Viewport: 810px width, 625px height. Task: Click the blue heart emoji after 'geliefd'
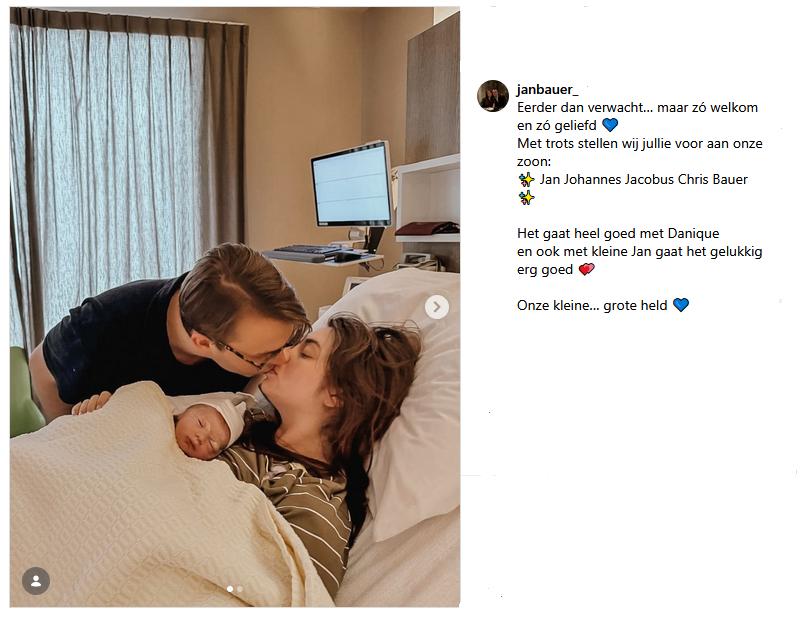(x=610, y=125)
